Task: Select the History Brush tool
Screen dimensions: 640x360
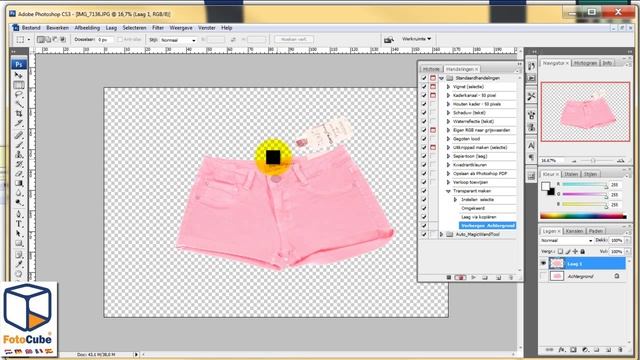Action: (18, 164)
